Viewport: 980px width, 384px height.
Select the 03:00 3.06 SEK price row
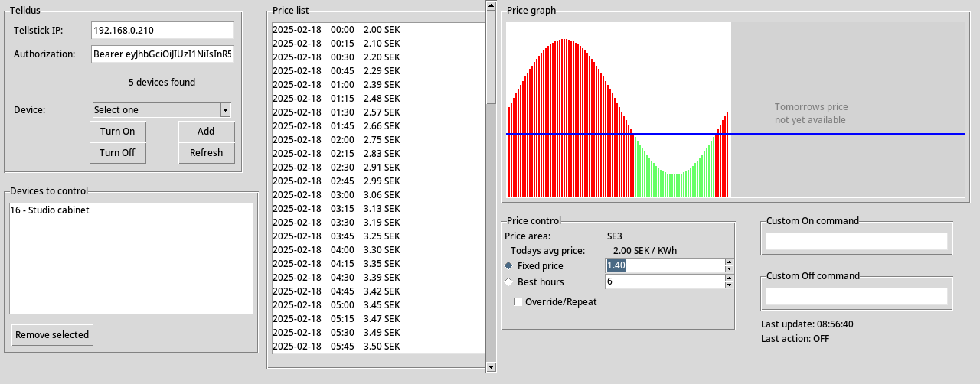coord(378,194)
